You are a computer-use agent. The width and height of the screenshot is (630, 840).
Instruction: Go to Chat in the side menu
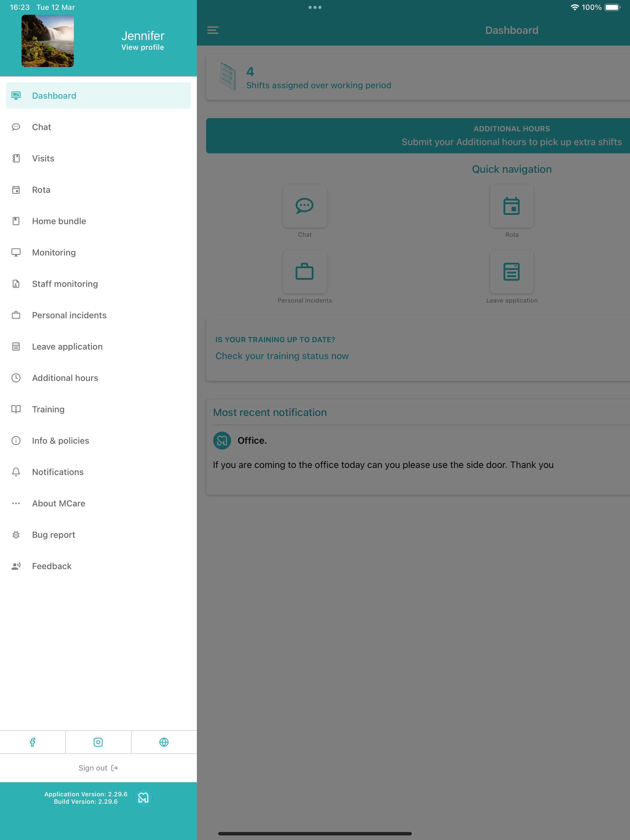pyautogui.click(x=98, y=127)
